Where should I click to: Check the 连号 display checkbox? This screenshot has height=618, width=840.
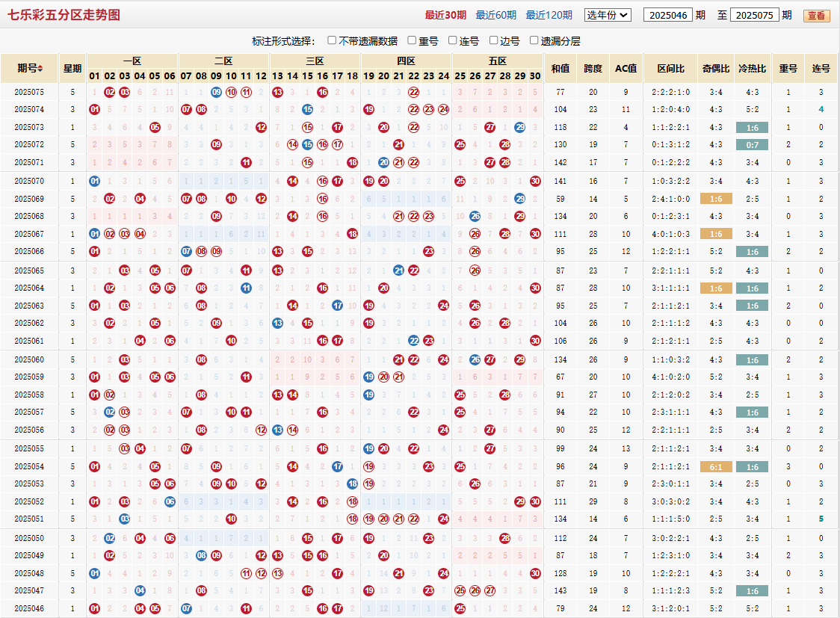(452, 40)
